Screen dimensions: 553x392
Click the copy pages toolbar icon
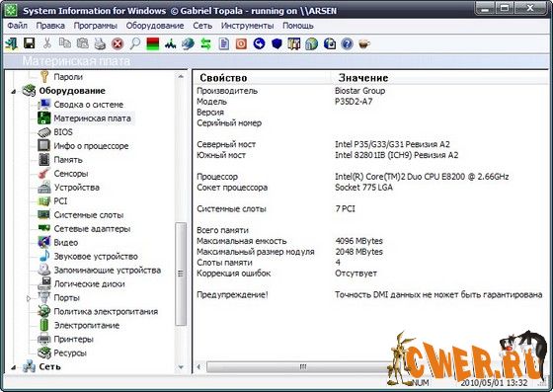(x=64, y=43)
